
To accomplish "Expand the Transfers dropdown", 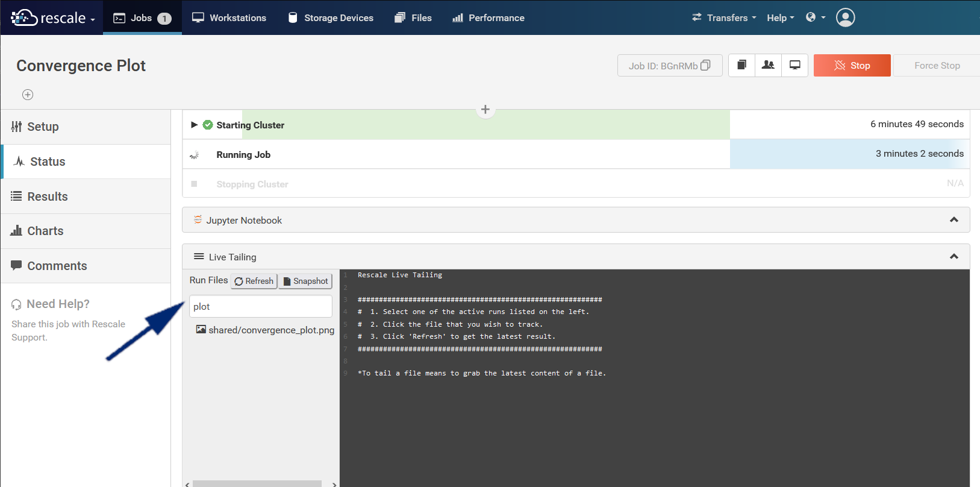I will coord(724,17).
